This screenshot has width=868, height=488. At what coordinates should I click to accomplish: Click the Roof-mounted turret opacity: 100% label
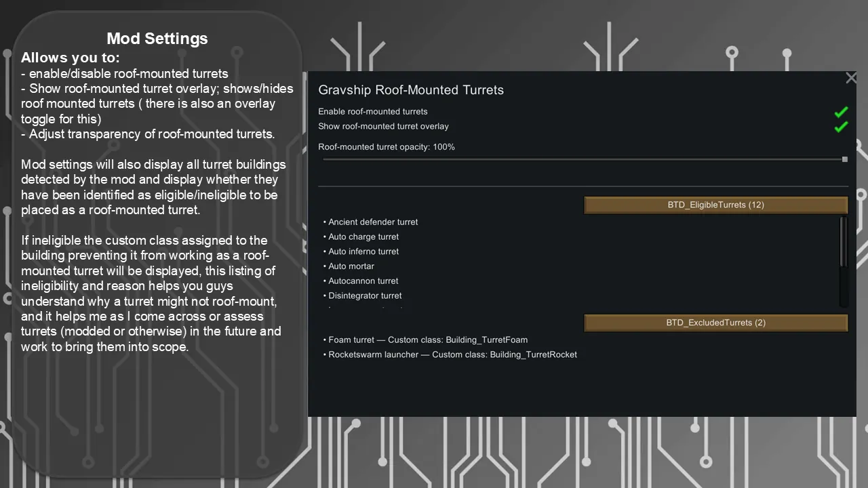[x=387, y=147]
